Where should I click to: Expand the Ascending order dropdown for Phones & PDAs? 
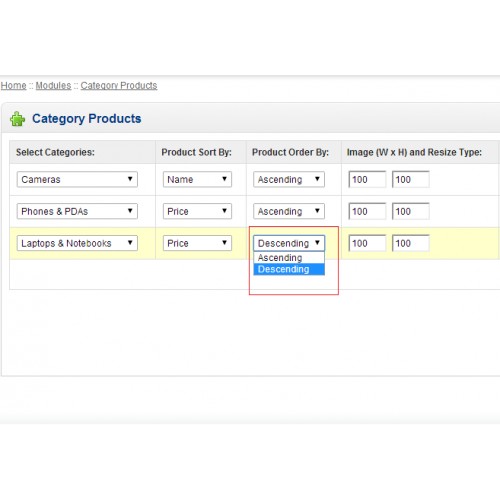[289, 211]
